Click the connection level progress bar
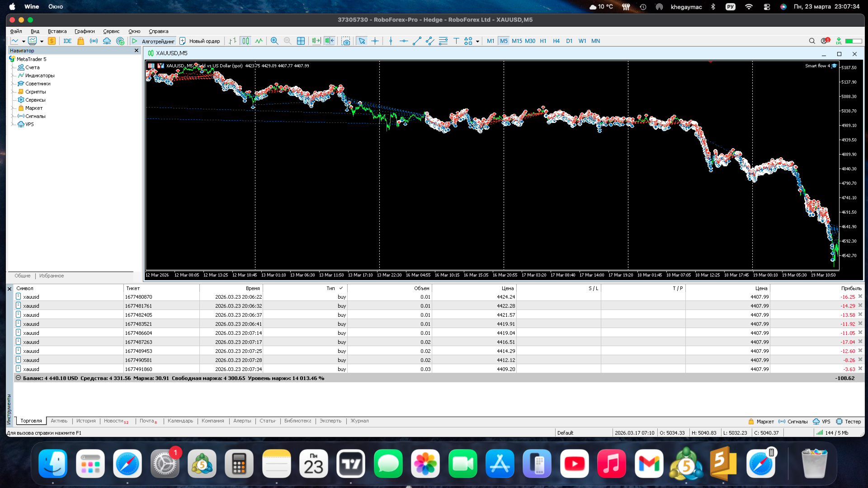 coord(854,41)
